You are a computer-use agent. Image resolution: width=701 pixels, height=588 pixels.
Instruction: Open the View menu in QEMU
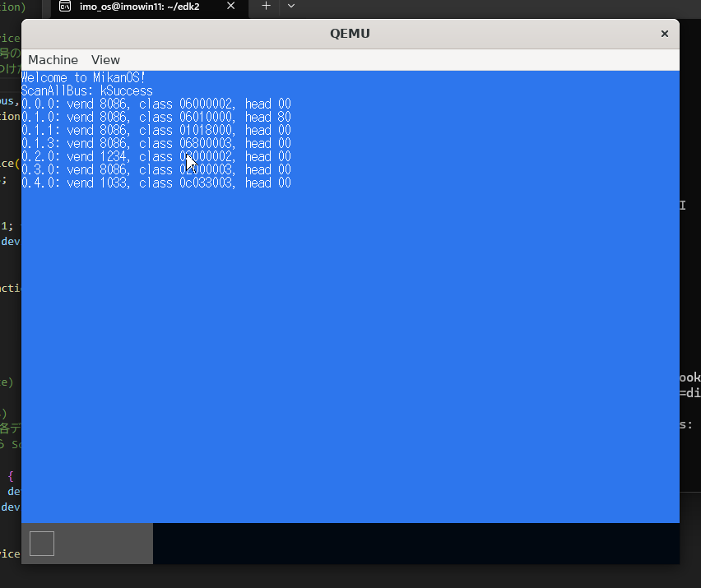tap(105, 60)
